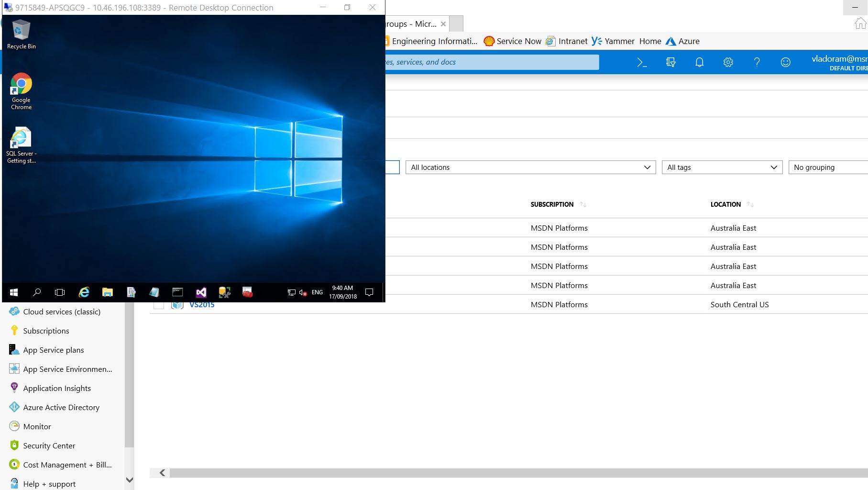
Task: Open the VS2015 resource group
Action: tap(202, 305)
